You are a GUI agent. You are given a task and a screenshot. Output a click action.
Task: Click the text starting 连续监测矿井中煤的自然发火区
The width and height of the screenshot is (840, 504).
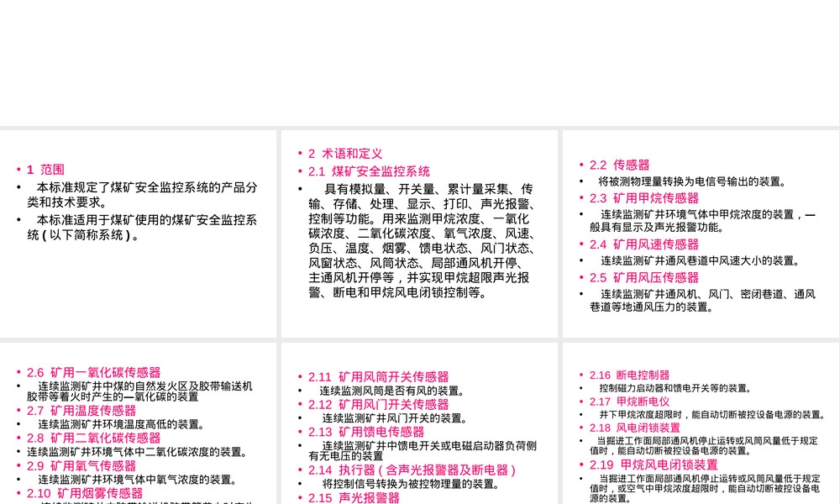tap(139, 391)
